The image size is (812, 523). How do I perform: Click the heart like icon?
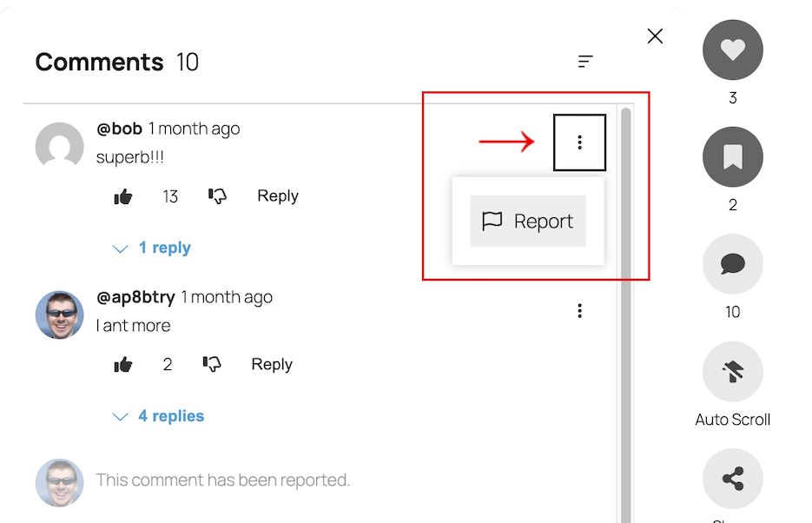tap(732, 50)
